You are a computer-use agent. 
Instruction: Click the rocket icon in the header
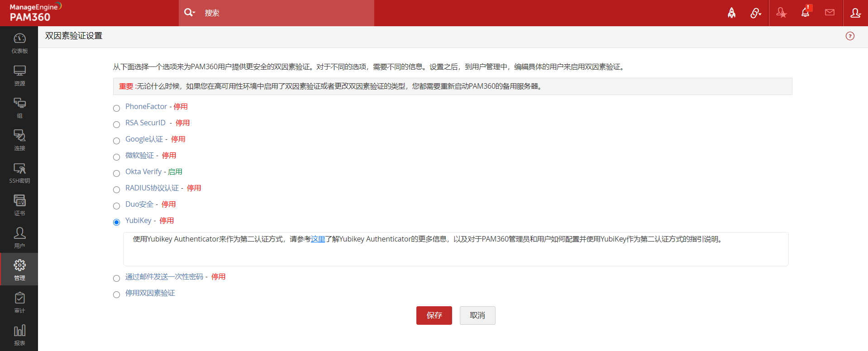731,13
